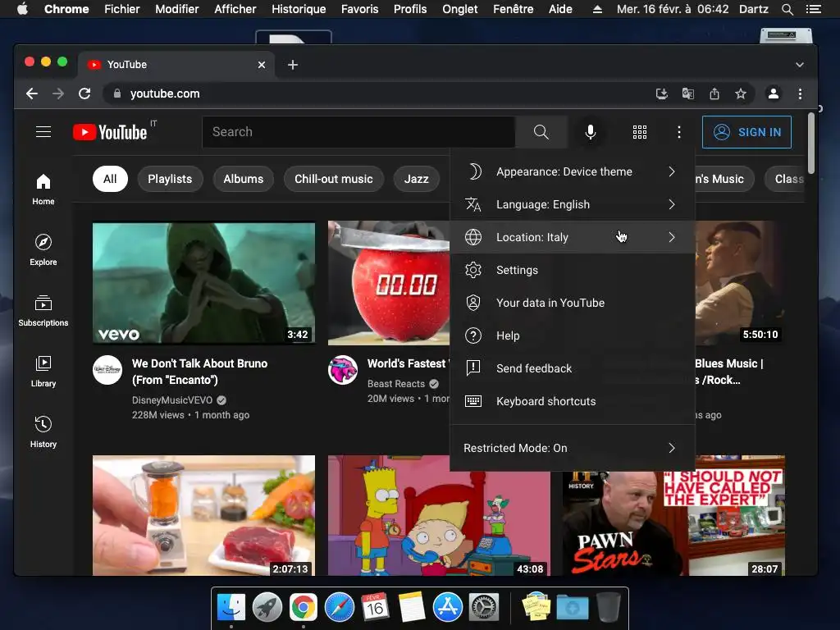
Task: Go to Home in sidebar
Action: pos(43,189)
